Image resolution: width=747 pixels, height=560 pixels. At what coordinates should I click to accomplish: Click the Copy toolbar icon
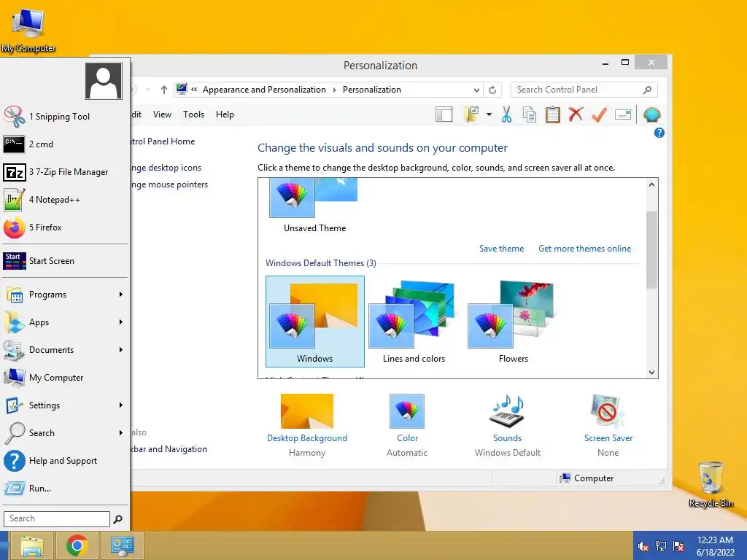tap(530, 114)
